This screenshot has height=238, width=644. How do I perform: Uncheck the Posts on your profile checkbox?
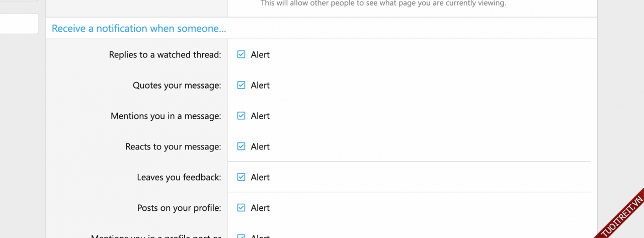241,208
